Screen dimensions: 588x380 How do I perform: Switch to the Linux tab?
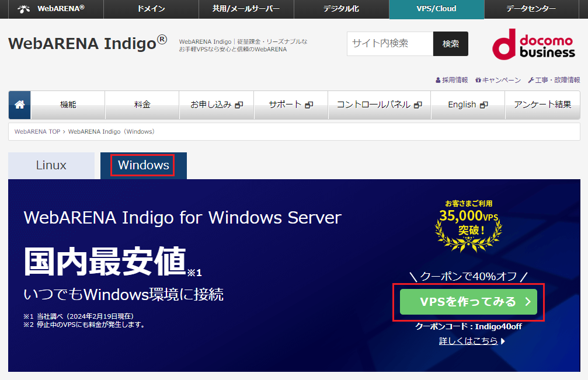click(51, 165)
